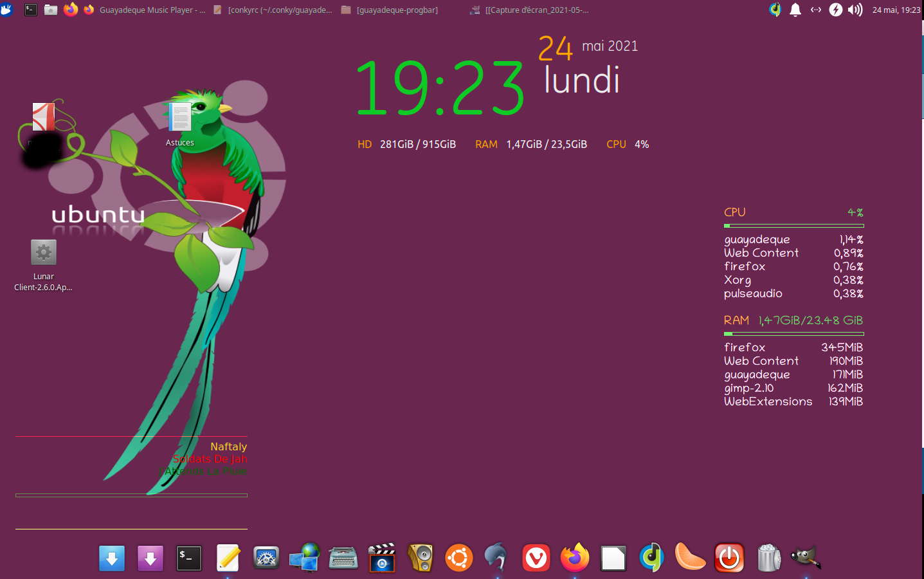Open the blank white document dock icon
924x579 pixels.
click(x=613, y=558)
